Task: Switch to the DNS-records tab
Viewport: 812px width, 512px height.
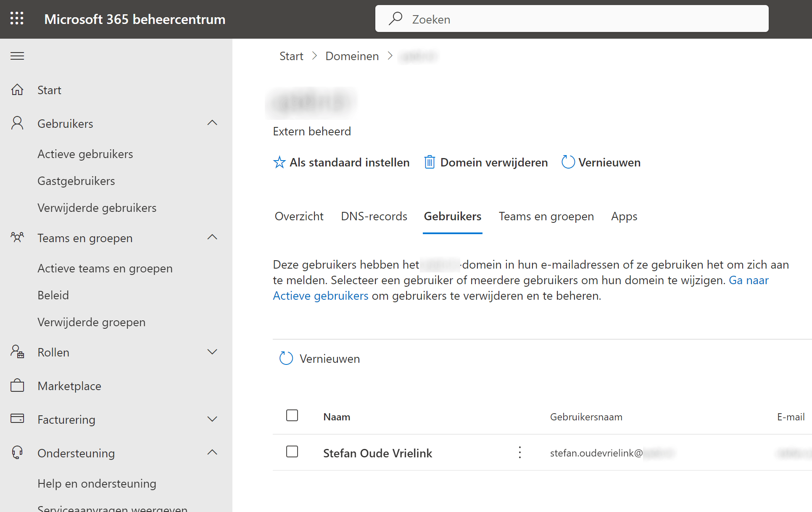Action: [374, 216]
